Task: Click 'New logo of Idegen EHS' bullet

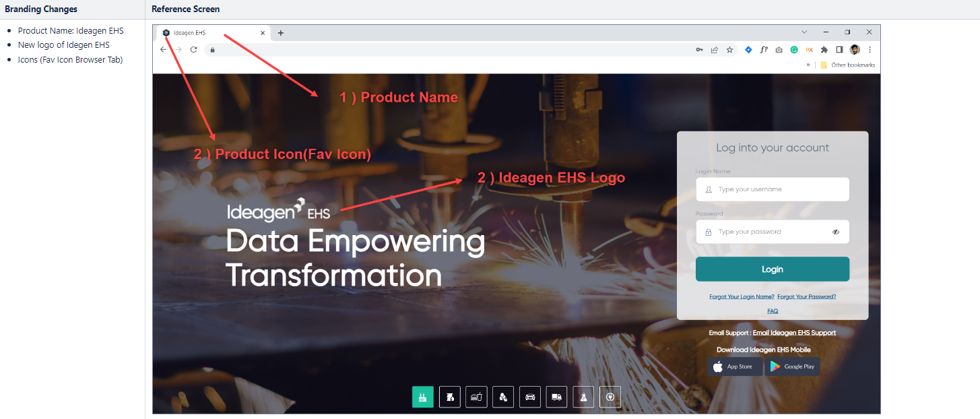Action: tap(64, 45)
